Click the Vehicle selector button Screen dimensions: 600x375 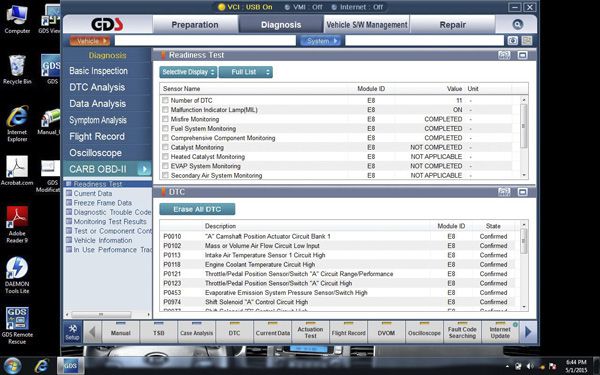(x=90, y=41)
